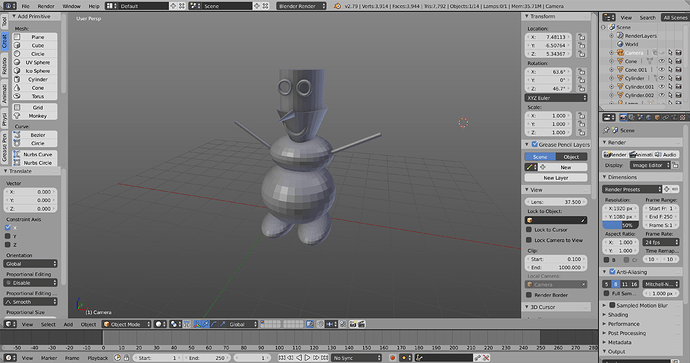Open the Blender Render engine dropdown
The image size is (690, 363).
coord(302,6)
